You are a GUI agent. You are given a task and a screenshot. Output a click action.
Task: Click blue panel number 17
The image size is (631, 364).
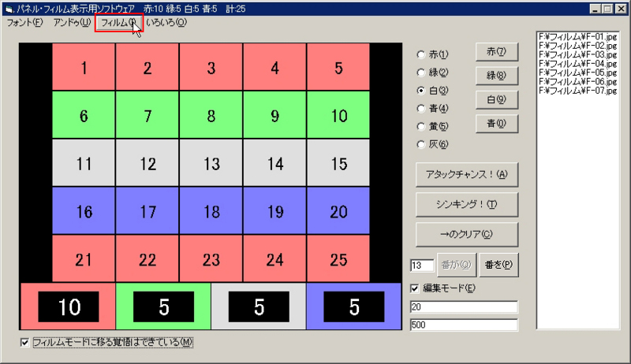point(147,210)
